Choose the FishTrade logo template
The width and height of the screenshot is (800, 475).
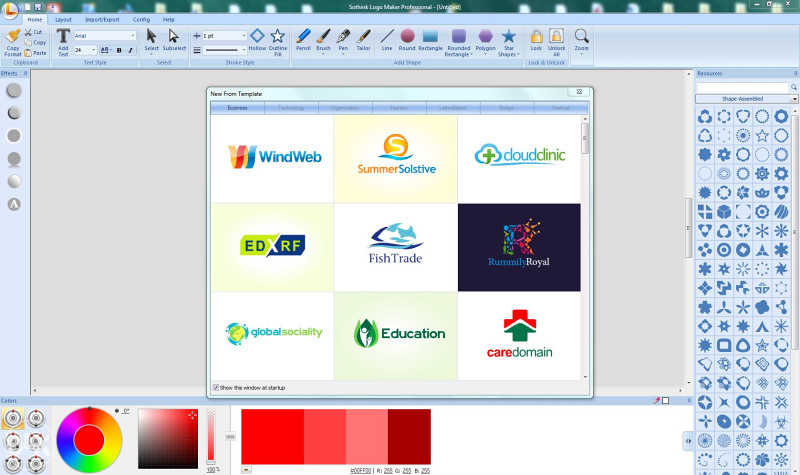point(396,247)
